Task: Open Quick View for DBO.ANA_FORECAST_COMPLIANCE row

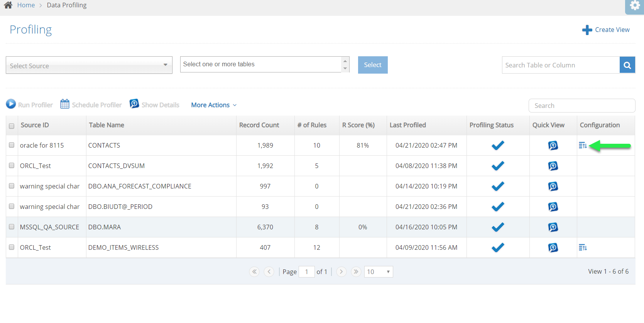Action: click(553, 186)
